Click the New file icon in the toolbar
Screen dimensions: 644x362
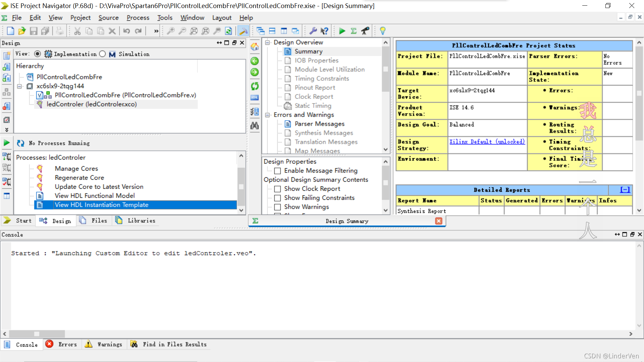coord(10,31)
